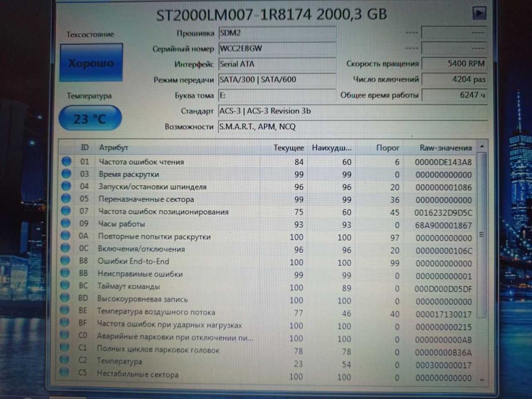Select row Запуски/остановки шпинделя
Viewport: 532px width, 399px height.
(x=267, y=187)
